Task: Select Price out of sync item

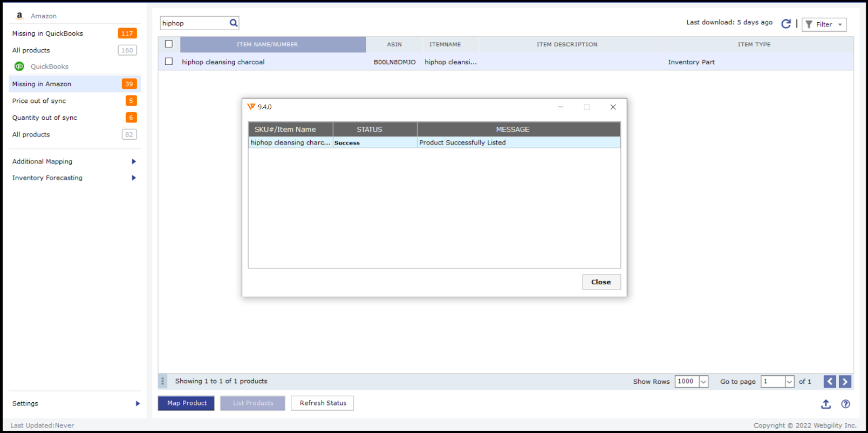Action: click(x=39, y=101)
